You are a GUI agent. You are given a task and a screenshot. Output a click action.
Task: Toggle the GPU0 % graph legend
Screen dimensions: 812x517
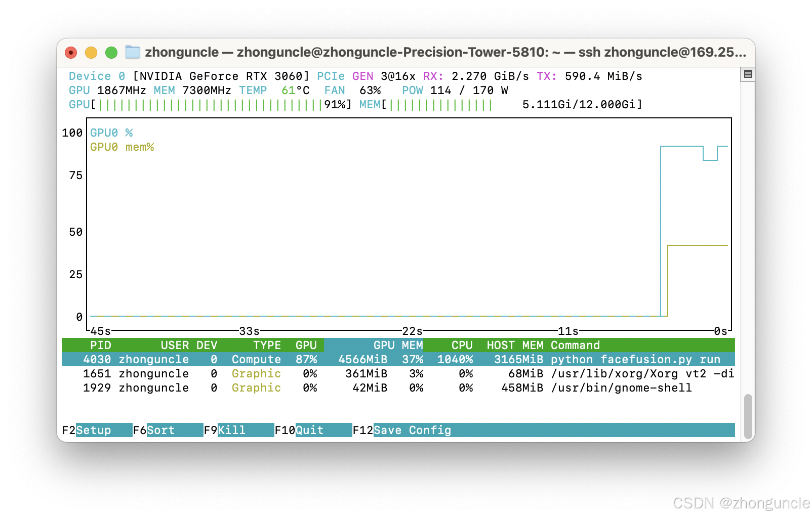pyautogui.click(x=110, y=133)
